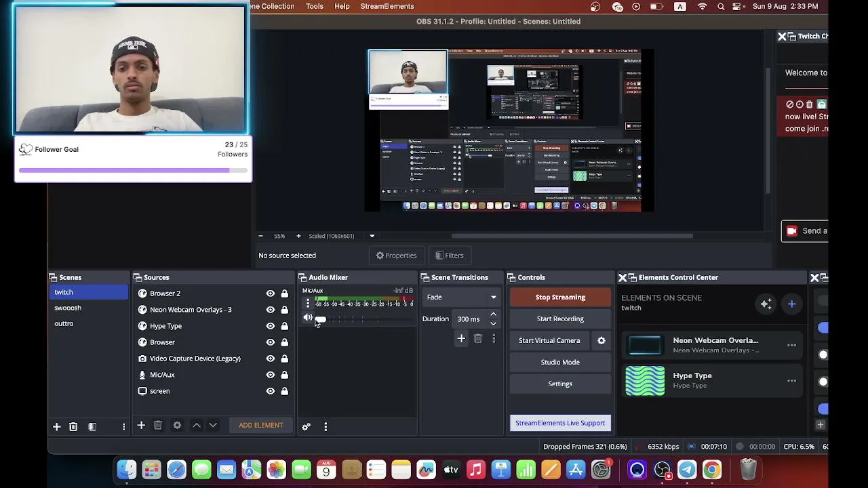
Task: Click the sparkle icon in Elements Control Center
Action: tap(766, 304)
